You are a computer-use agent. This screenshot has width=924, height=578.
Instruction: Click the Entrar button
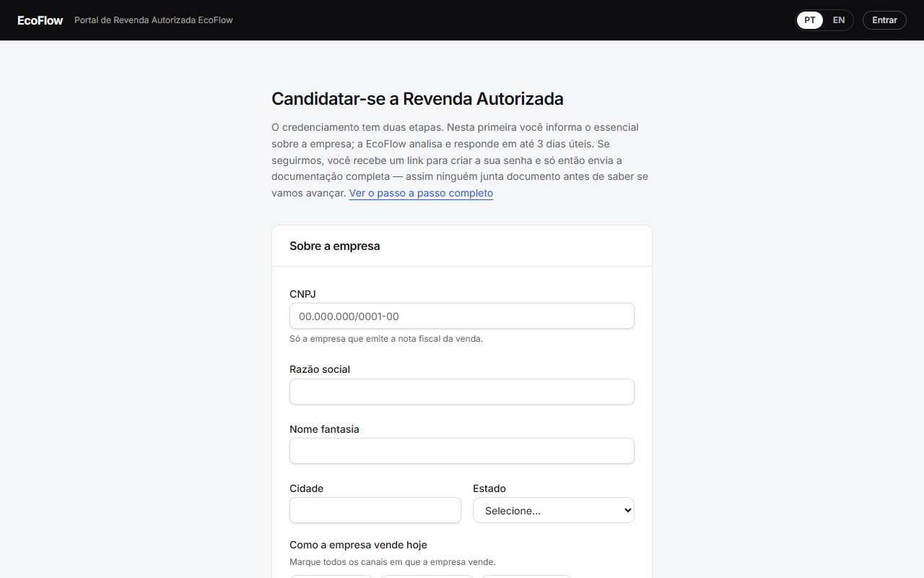click(x=884, y=20)
